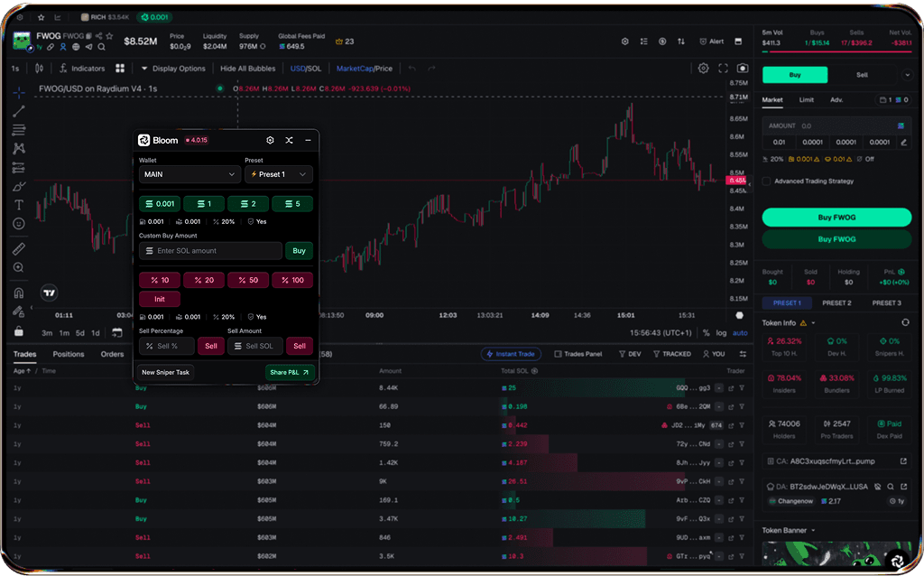Switch to PRESET 2 tab

pyautogui.click(x=836, y=303)
